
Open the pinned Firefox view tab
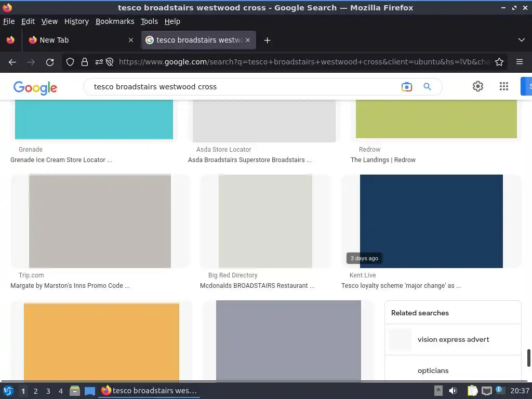tap(10, 40)
